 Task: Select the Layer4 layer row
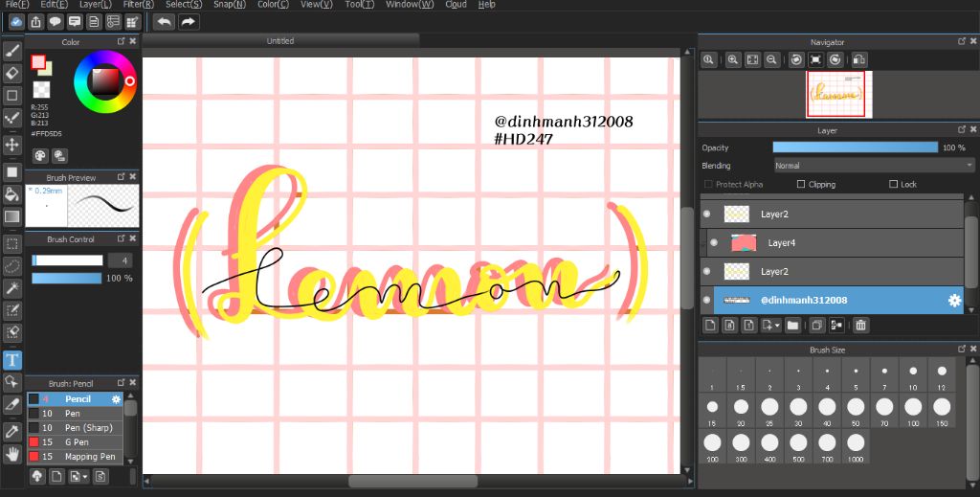pos(832,242)
